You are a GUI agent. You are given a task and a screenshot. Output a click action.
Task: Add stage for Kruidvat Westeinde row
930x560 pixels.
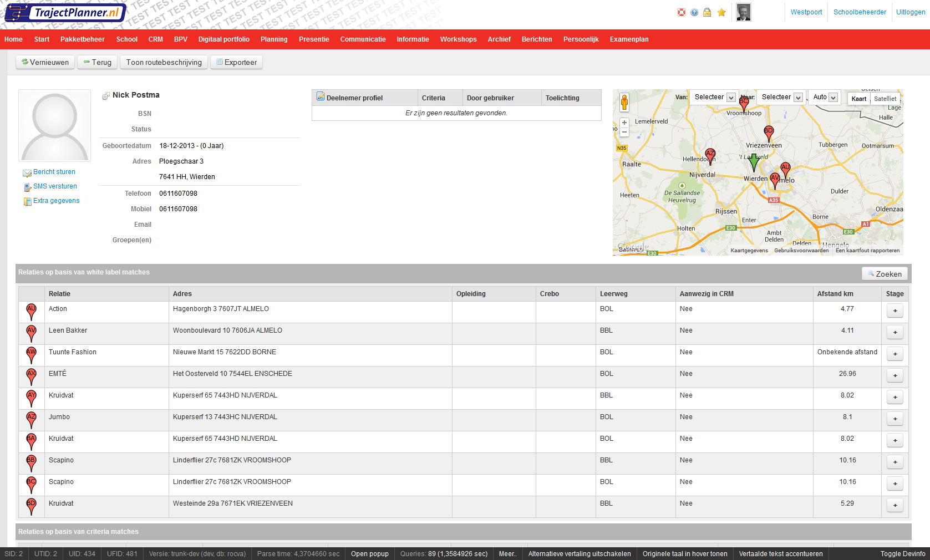click(x=895, y=505)
